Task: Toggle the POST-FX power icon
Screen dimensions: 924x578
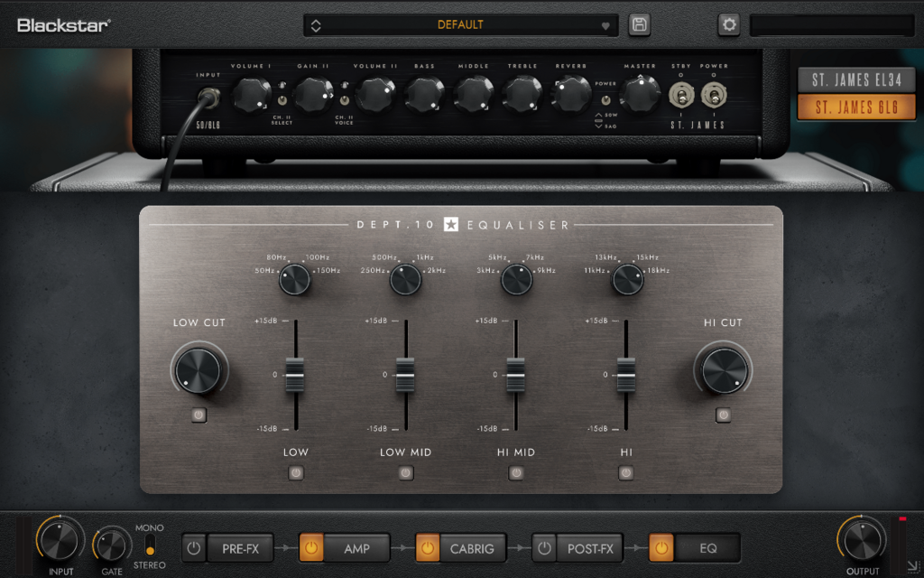Action: (544, 548)
